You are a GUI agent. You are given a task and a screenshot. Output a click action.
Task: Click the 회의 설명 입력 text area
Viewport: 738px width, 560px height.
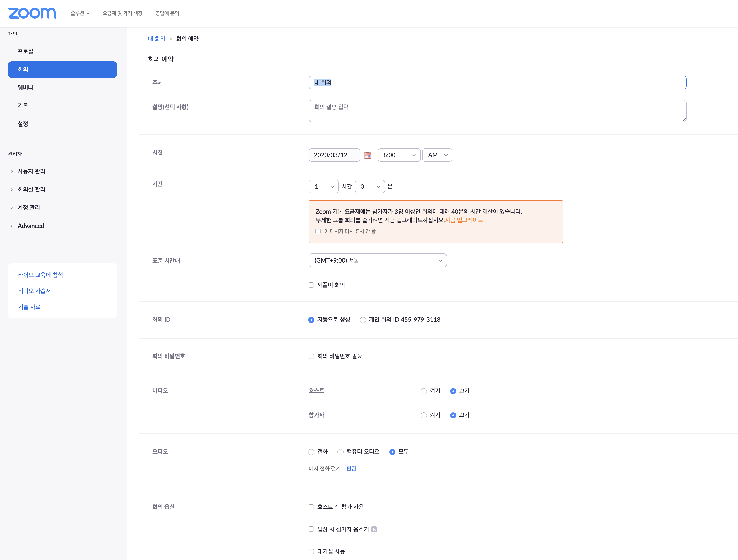tap(497, 111)
